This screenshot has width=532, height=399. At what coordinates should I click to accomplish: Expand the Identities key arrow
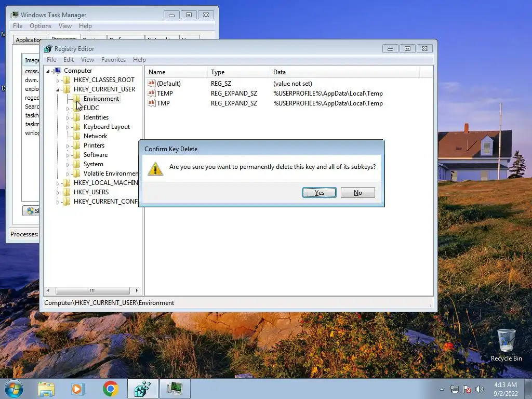(68, 118)
